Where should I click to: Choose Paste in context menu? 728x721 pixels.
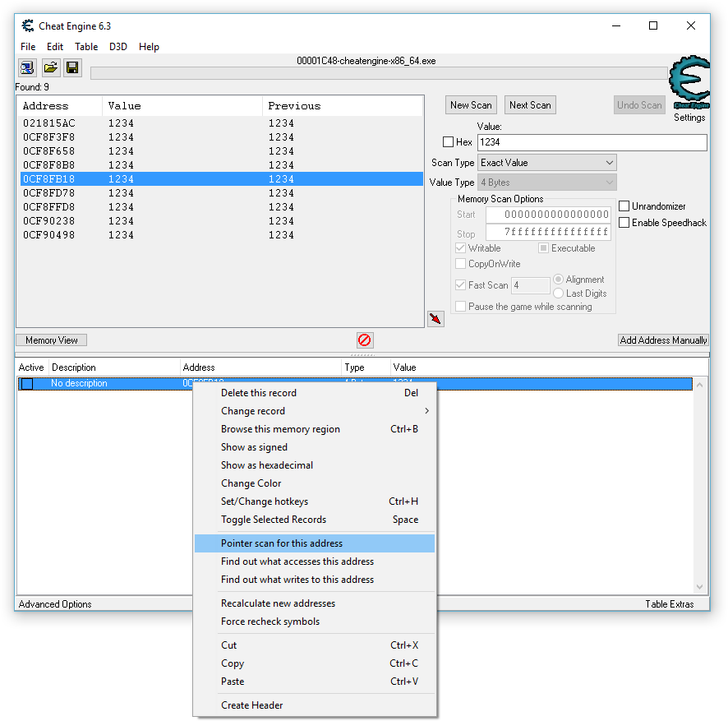point(315,681)
